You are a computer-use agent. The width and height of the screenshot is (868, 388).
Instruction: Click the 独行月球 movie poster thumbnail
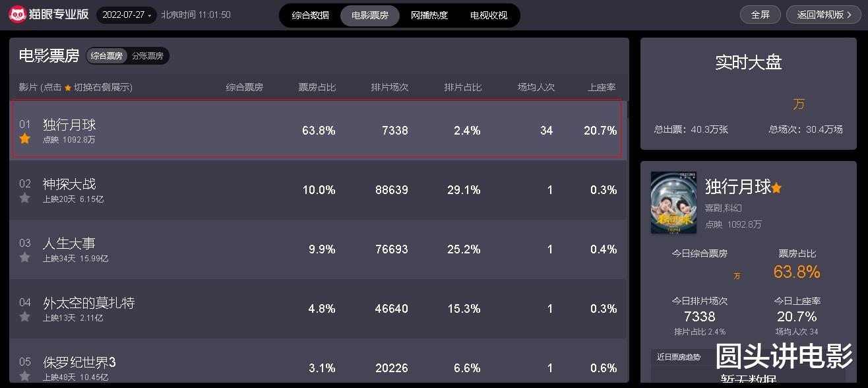pyautogui.click(x=673, y=203)
